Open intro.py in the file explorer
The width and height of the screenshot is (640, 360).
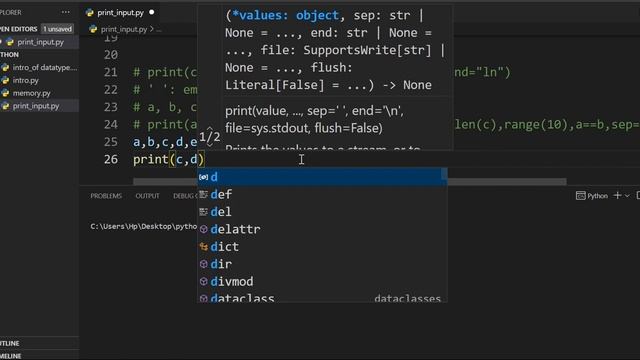[39, 80]
